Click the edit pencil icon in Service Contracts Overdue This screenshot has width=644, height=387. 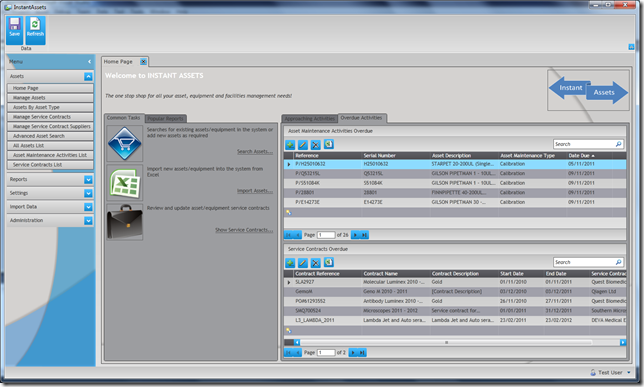(x=303, y=263)
